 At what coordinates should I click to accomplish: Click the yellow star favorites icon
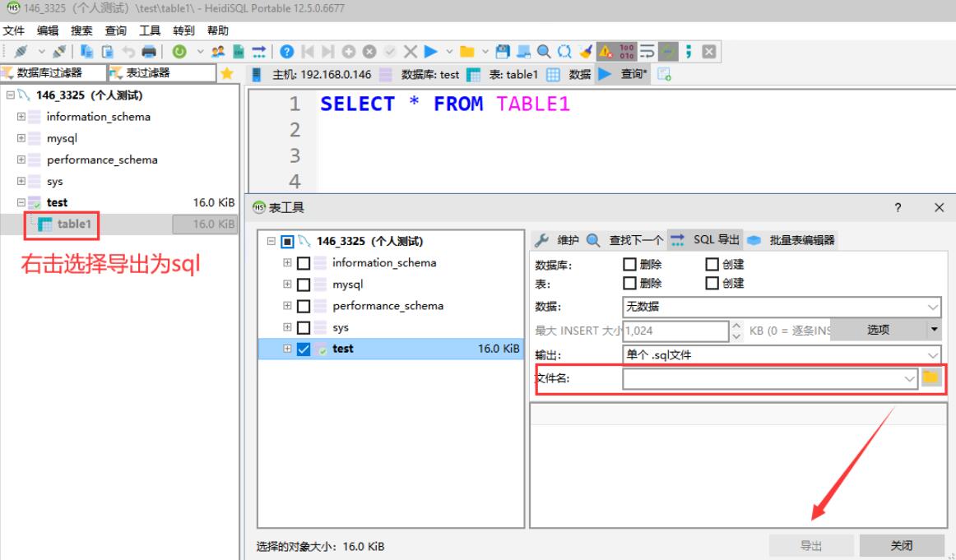click(226, 75)
